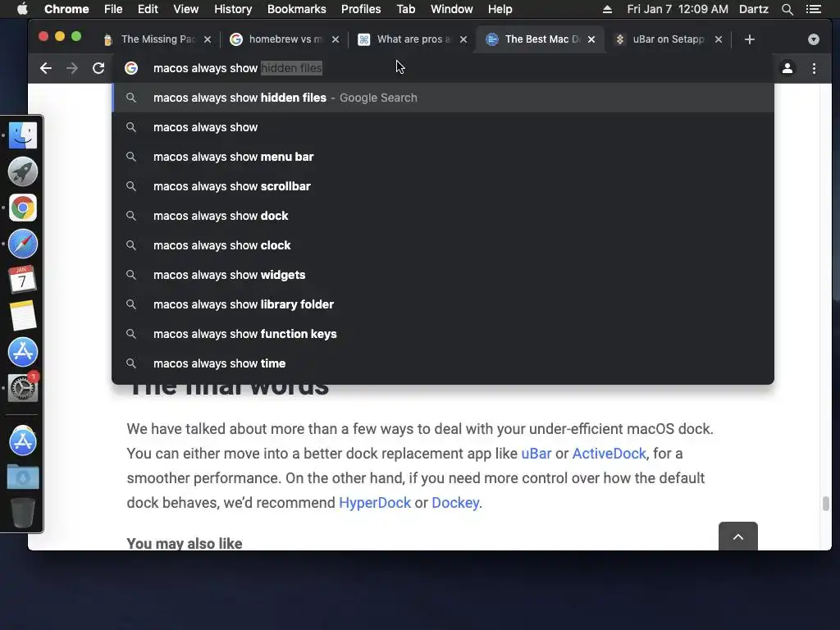Close the 'uBar on Setapp' tab
Image resolution: width=840 pixels, height=630 pixels.
[719, 39]
